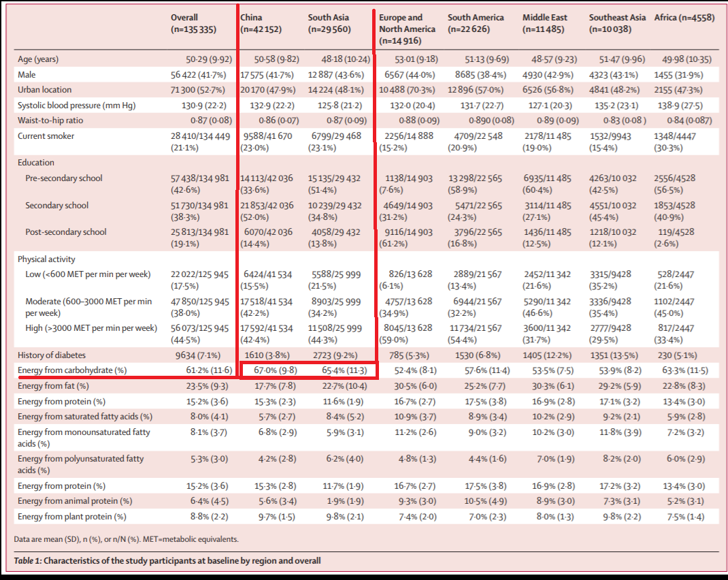Select the South Asia column header

(329, 23)
